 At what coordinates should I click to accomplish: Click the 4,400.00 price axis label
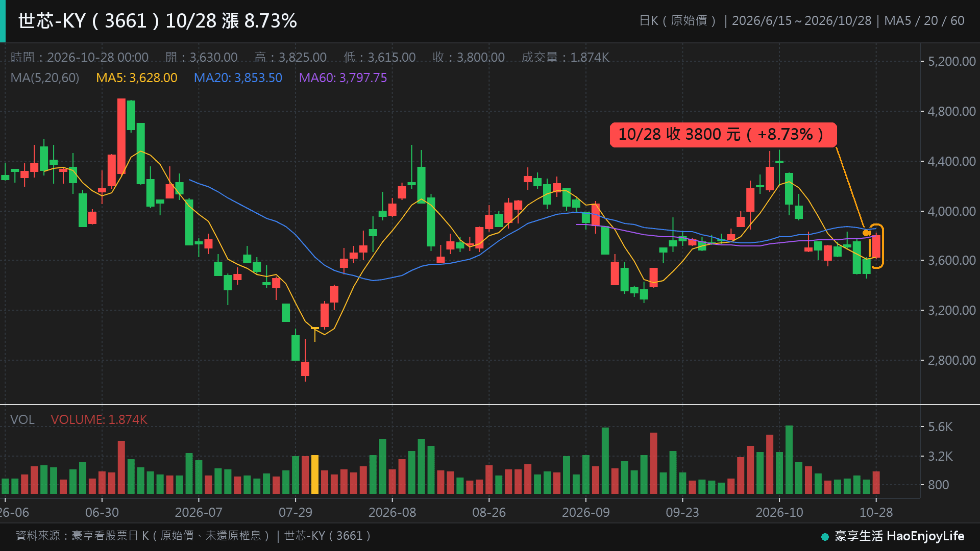(951, 162)
